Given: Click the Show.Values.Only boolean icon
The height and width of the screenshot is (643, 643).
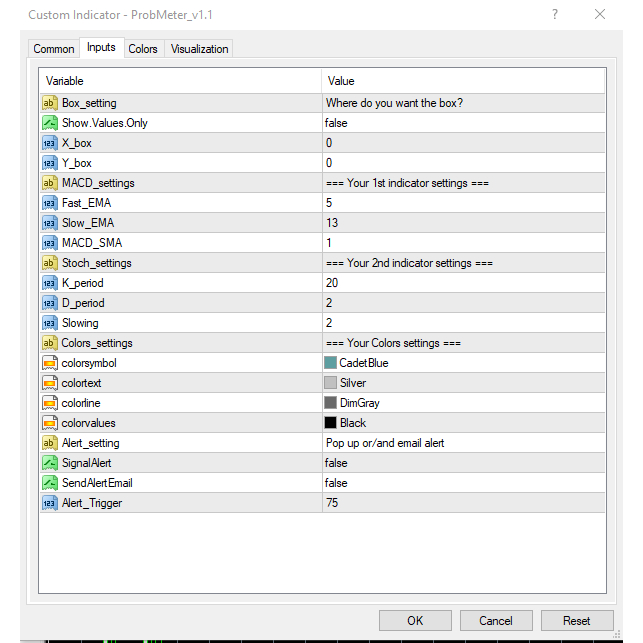Looking at the screenshot, I should click(49, 123).
